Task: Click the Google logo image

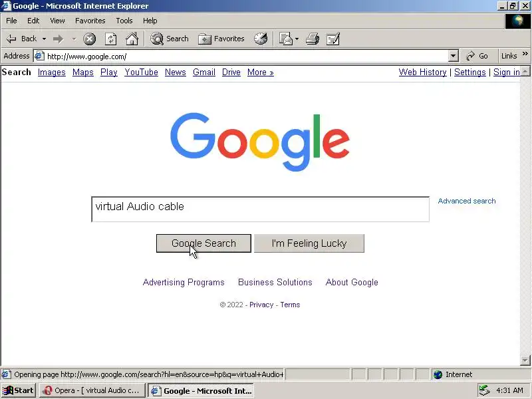Action: coord(260,142)
